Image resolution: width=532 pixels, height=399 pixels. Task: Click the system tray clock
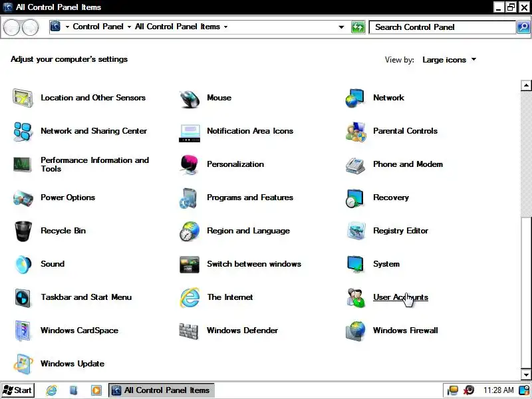coord(498,390)
